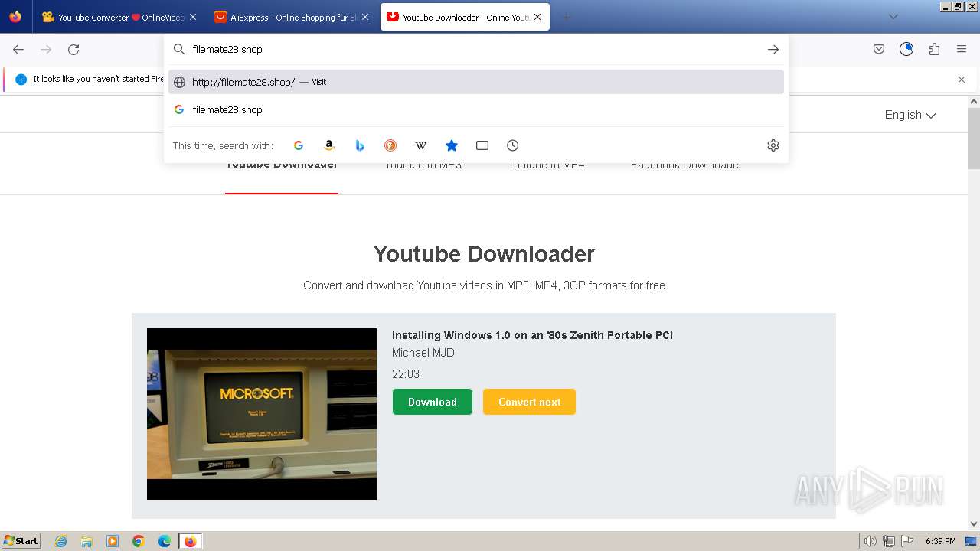Open media player taskbar icon

pyautogui.click(x=113, y=541)
